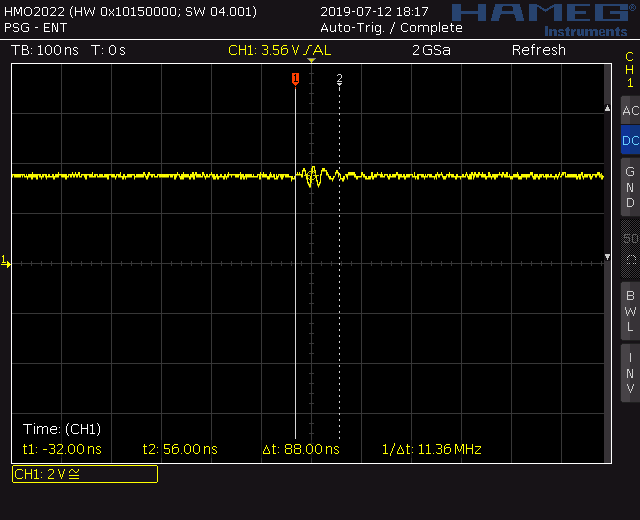This screenshot has width=640, height=520.
Task: Click the softkey menu up arrow
Action: [607, 108]
